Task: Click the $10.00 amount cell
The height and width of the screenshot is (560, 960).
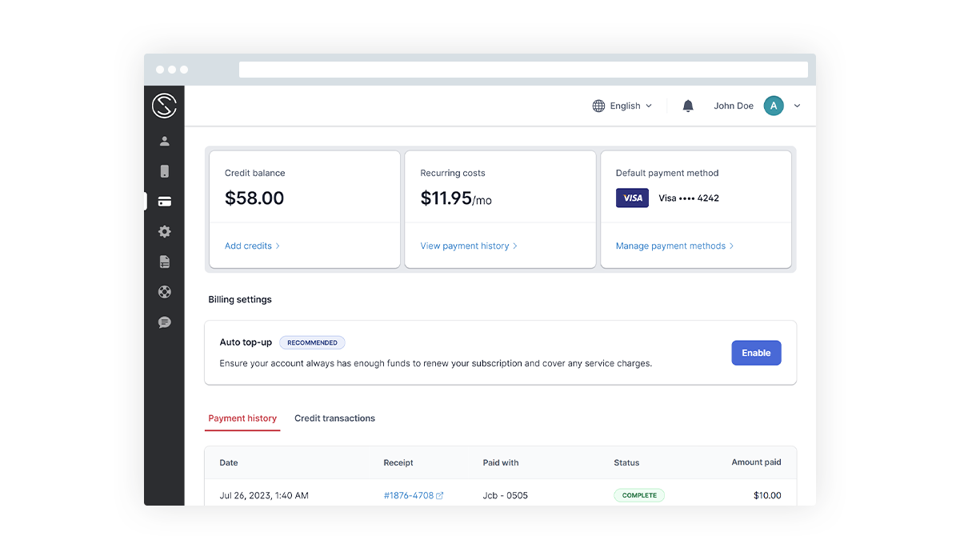Action: (x=767, y=495)
